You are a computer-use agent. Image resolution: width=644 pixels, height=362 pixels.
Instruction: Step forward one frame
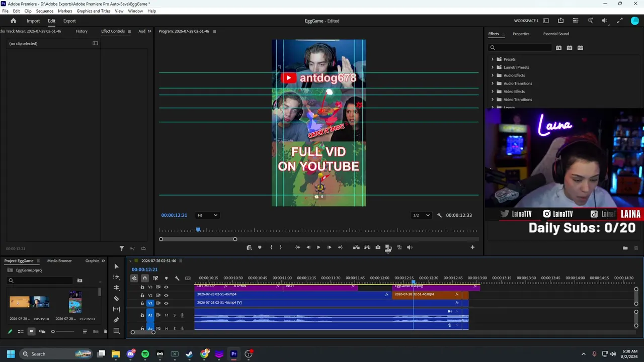pyautogui.click(x=329, y=247)
